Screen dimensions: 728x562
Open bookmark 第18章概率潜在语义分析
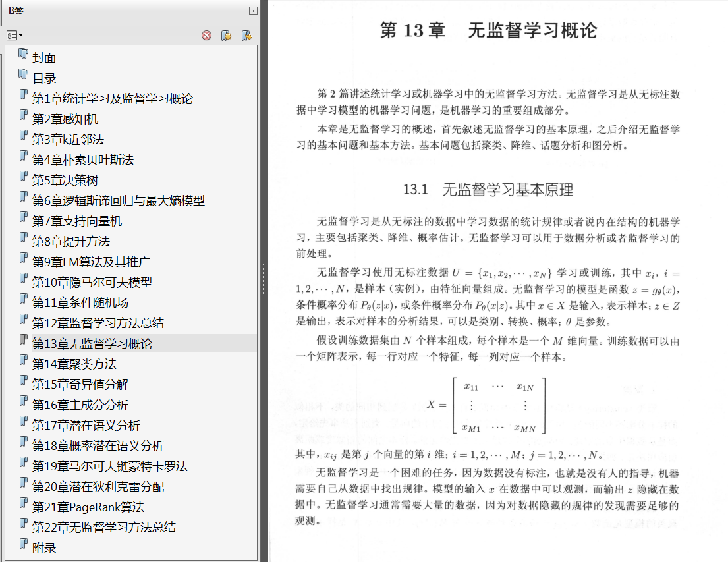98,446
